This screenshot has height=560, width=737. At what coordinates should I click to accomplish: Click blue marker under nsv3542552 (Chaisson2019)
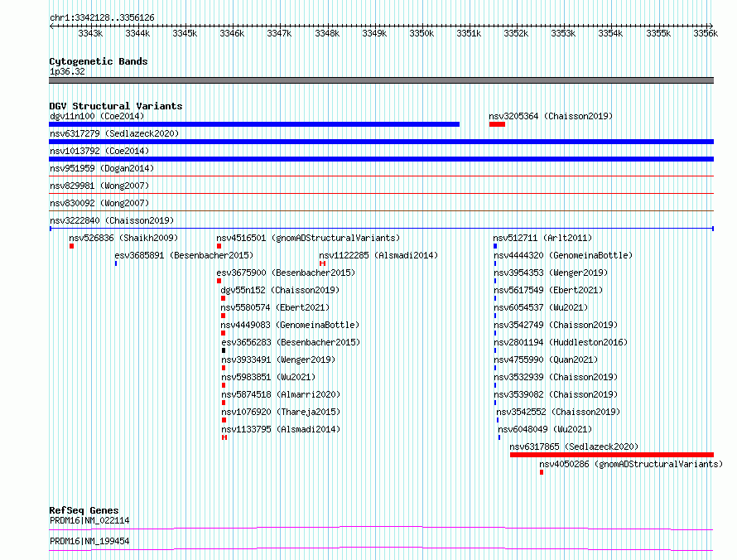[498, 420]
